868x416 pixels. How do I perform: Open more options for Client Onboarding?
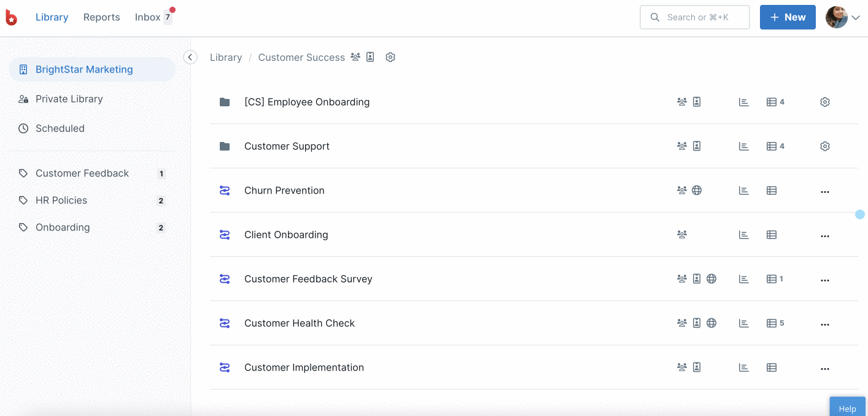[825, 236]
